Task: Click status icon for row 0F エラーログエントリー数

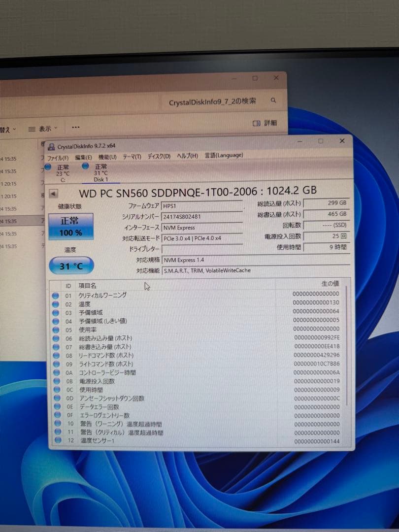Action: pyautogui.click(x=58, y=415)
